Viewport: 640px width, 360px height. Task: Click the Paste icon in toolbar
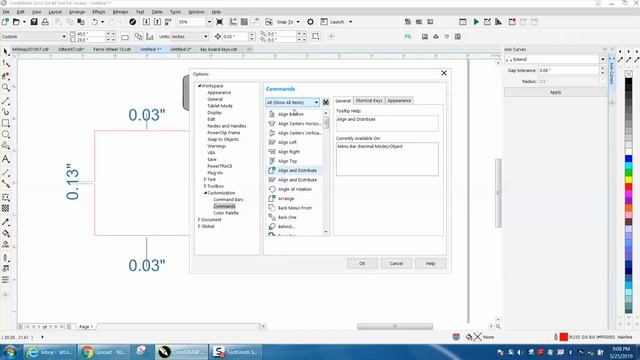81,22
